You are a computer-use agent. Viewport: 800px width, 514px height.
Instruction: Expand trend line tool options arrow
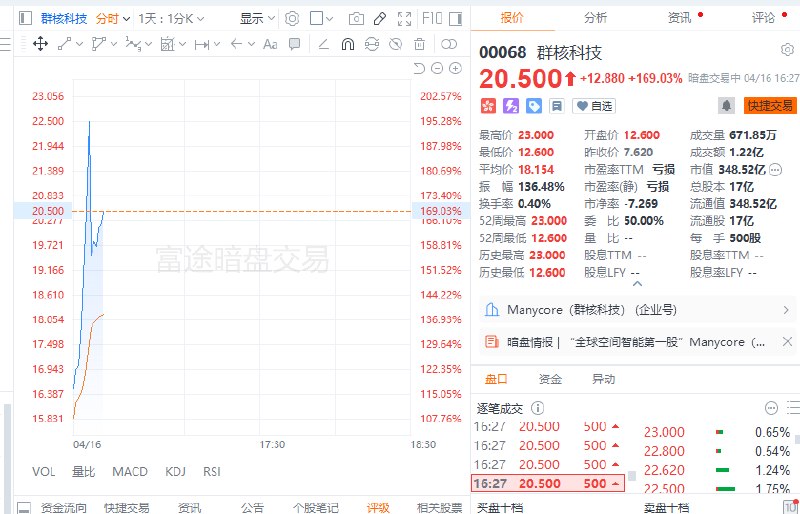(79, 44)
